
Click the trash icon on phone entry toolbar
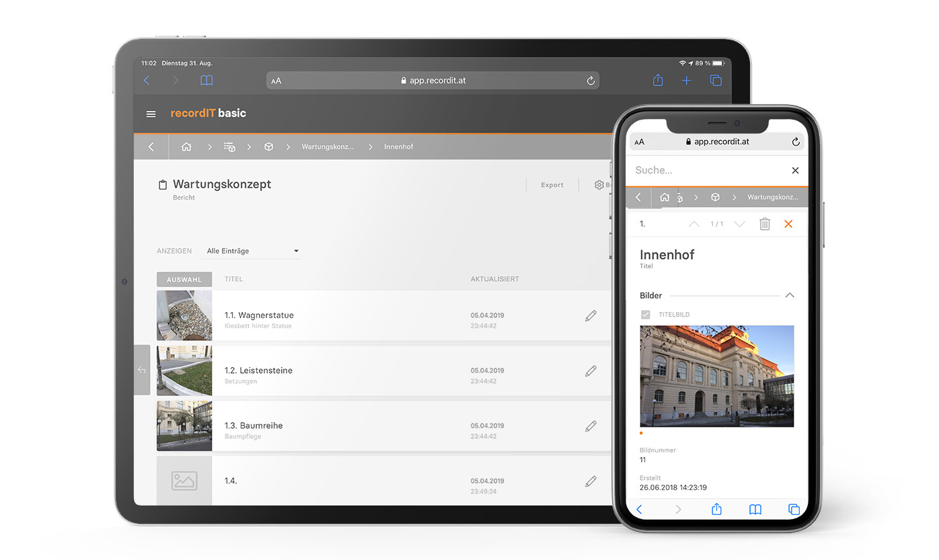tap(764, 224)
